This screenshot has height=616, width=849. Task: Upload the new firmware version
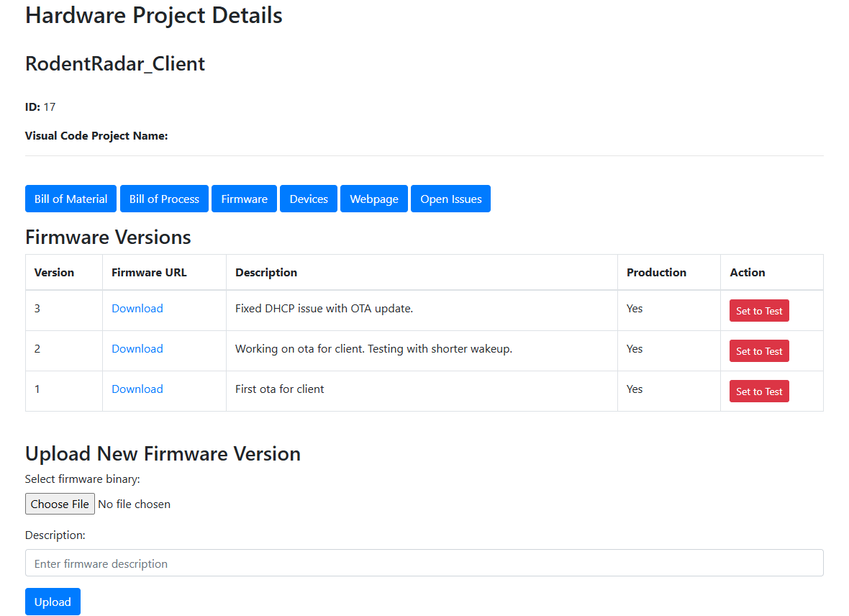pos(53,602)
